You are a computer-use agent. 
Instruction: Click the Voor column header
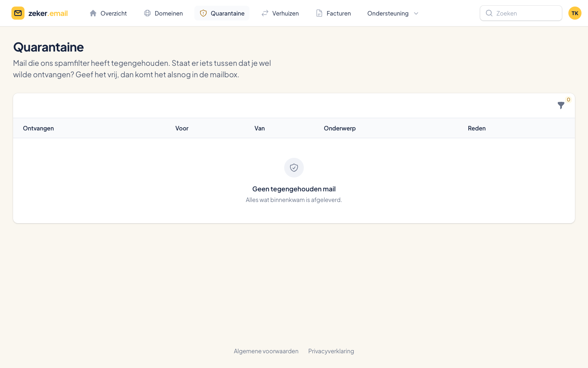click(182, 128)
